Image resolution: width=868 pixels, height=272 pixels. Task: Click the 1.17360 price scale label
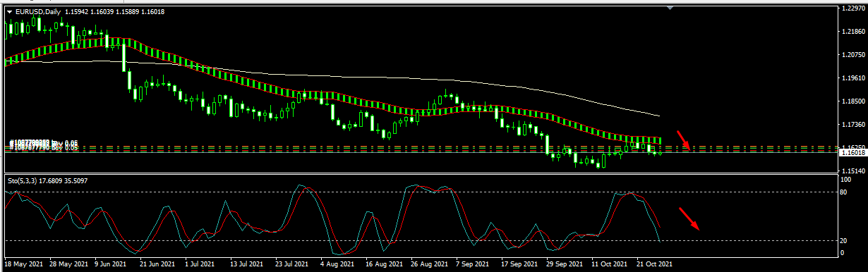[x=853, y=125]
